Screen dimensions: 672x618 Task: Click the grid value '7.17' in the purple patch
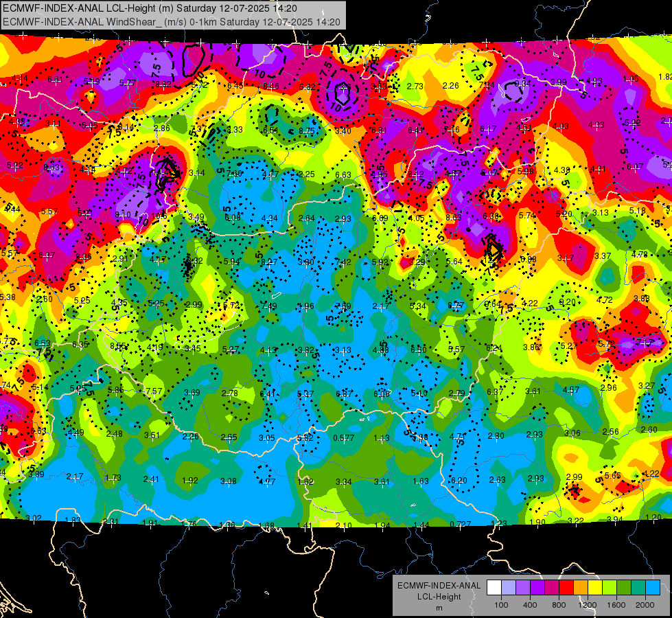pos(645,343)
